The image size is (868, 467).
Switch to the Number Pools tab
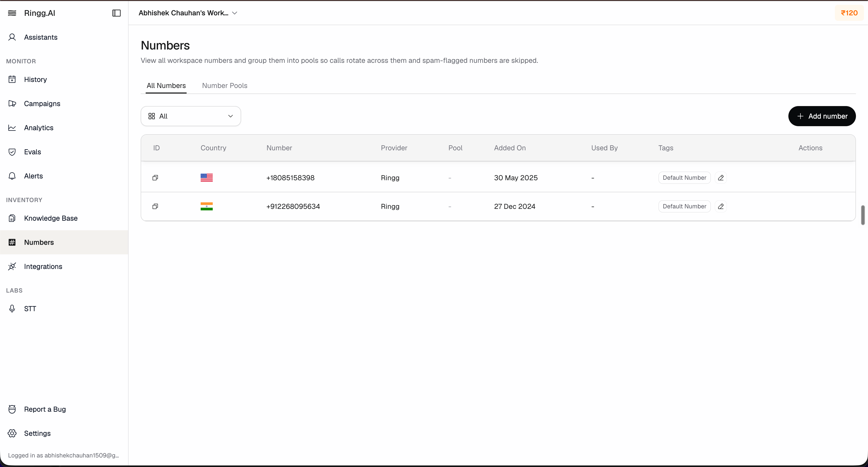(x=225, y=86)
